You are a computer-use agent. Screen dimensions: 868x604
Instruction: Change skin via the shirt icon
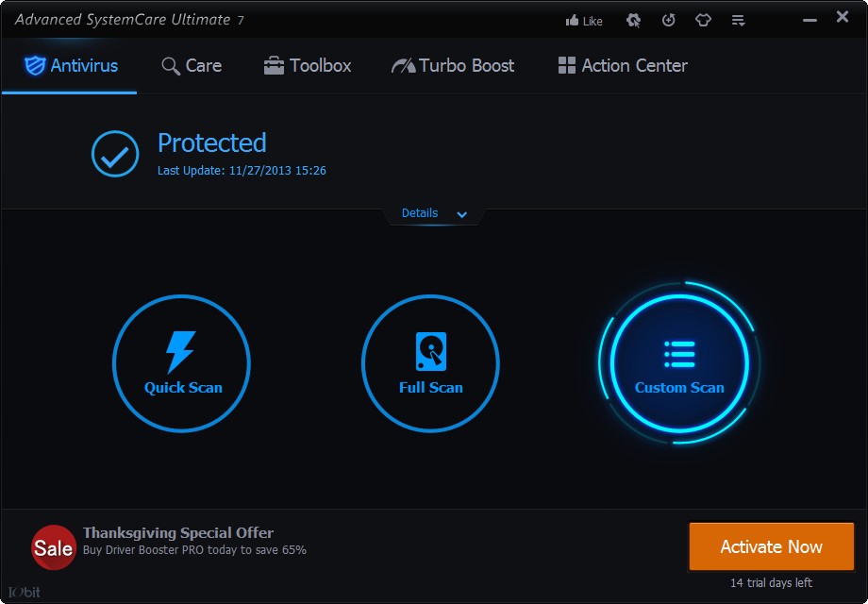pos(703,21)
